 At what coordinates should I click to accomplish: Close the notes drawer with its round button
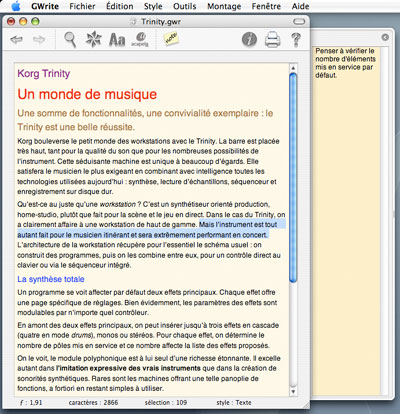click(385, 37)
